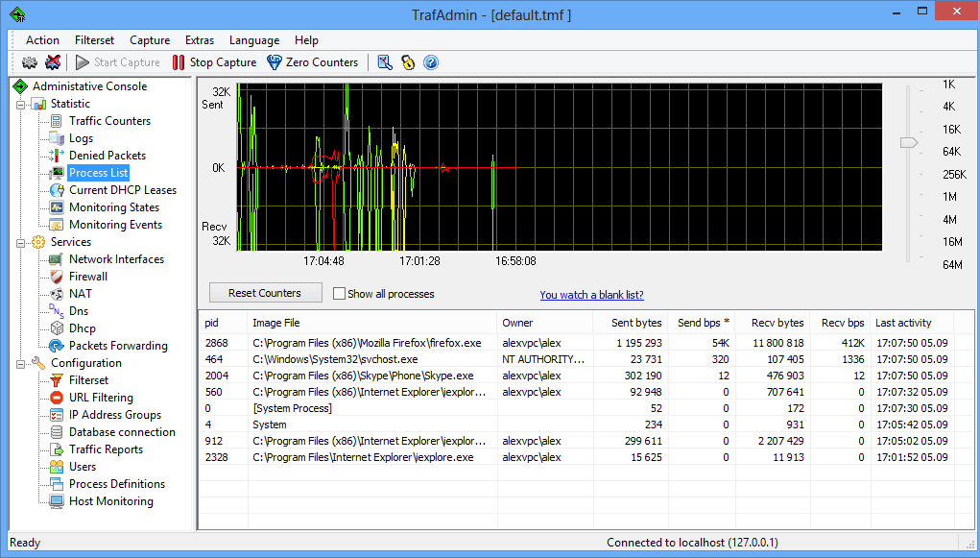This screenshot has height=558, width=980.
Task: Select the Process List tree item
Action: point(98,173)
